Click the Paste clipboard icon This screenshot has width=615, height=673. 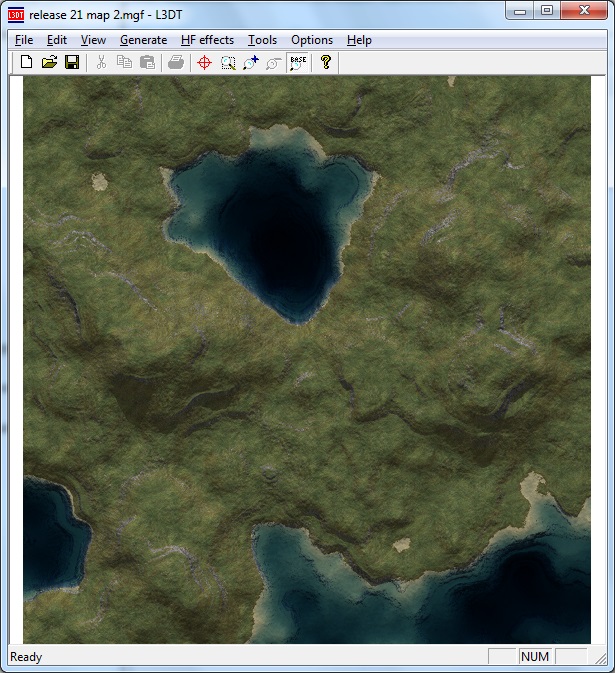tap(148, 63)
